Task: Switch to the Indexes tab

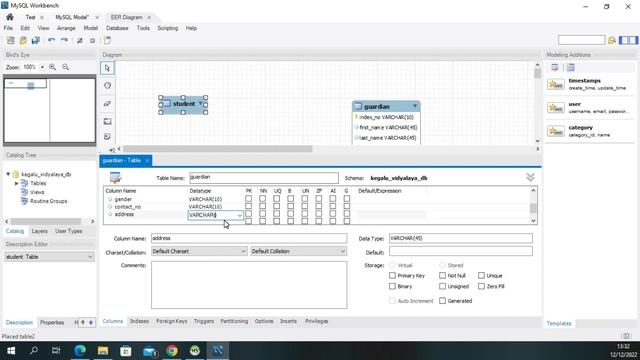Action: [139, 321]
